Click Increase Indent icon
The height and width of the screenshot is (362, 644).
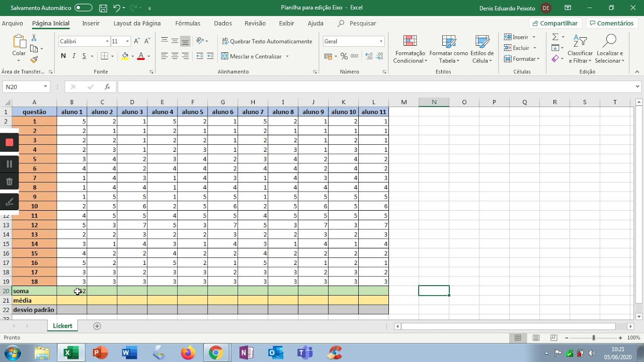pyautogui.click(x=210, y=56)
